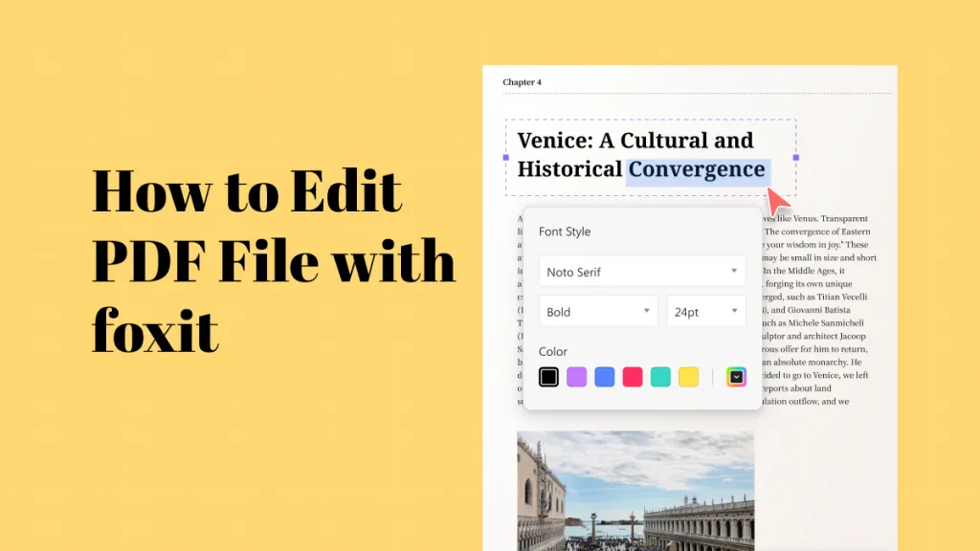
Task: Click body text 'such as Michele Sanmicheli'
Action: tap(813, 323)
